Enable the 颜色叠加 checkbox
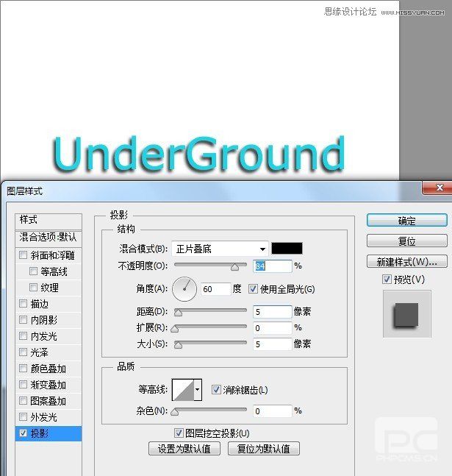Screen dimensions: 452x476 point(23,369)
